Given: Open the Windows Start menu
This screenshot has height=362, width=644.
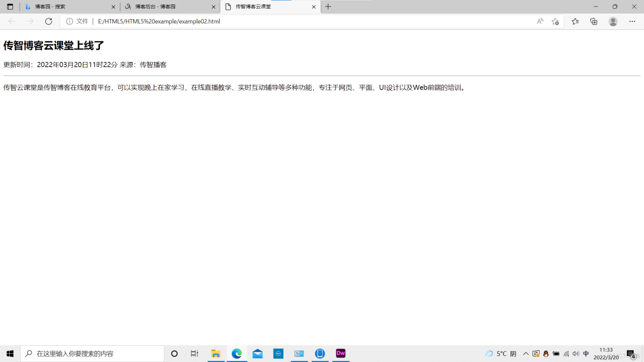Looking at the screenshot, I should coord(10,353).
